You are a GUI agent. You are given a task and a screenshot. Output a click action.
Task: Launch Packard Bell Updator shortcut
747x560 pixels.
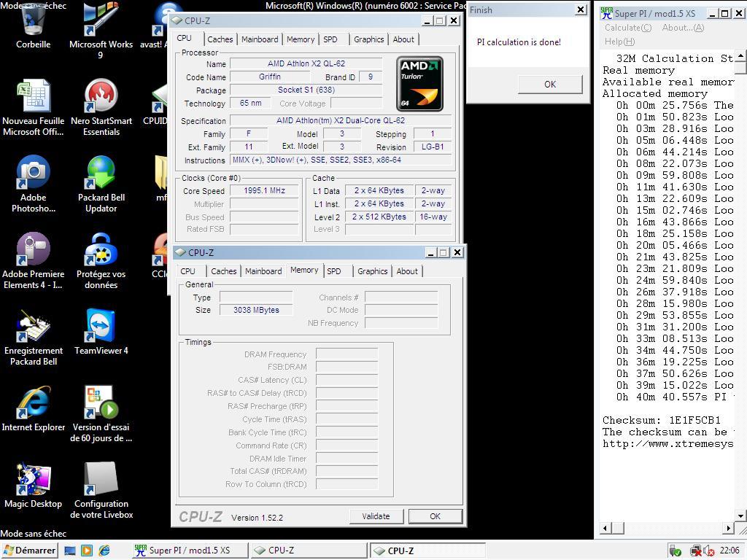(x=101, y=184)
